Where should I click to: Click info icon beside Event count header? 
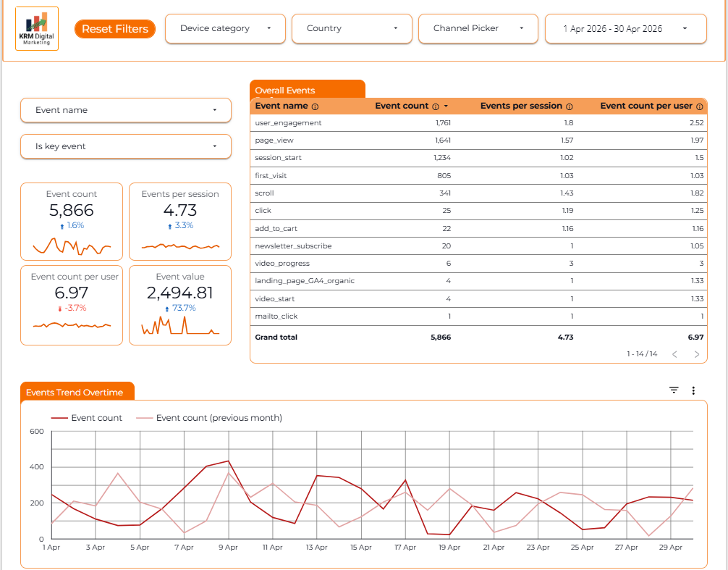coord(436,107)
